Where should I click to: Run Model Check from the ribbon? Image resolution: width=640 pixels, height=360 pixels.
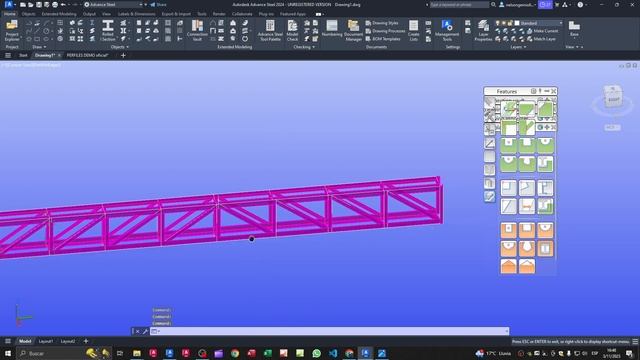pyautogui.click(x=292, y=31)
